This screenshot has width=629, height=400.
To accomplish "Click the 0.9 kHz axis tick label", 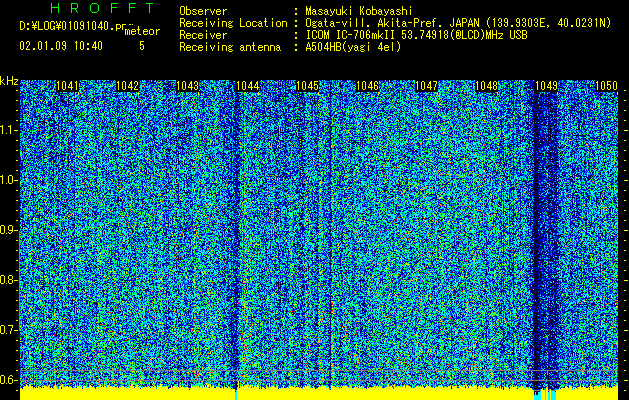I will (9, 230).
